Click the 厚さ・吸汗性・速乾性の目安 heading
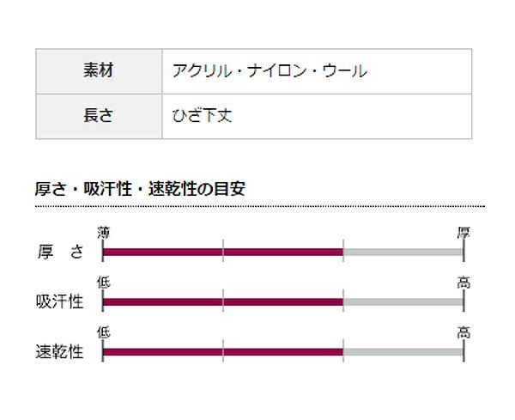515x420 pixels. click(x=141, y=189)
